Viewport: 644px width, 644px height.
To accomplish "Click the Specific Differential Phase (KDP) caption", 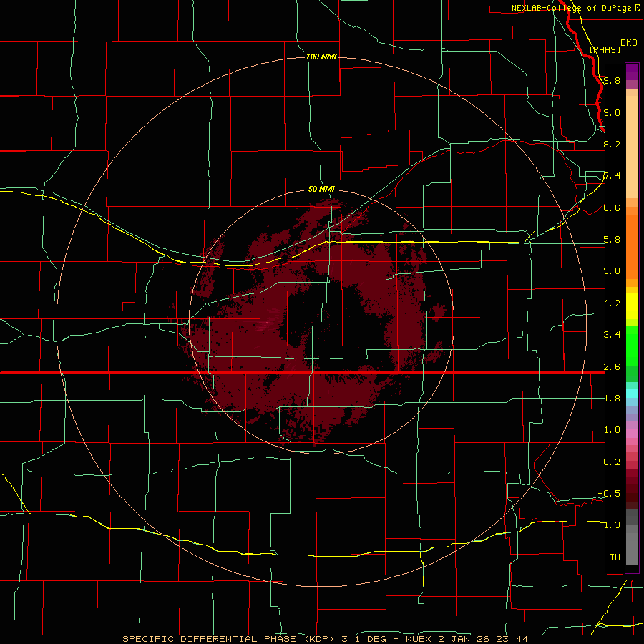I will [228, 639].
